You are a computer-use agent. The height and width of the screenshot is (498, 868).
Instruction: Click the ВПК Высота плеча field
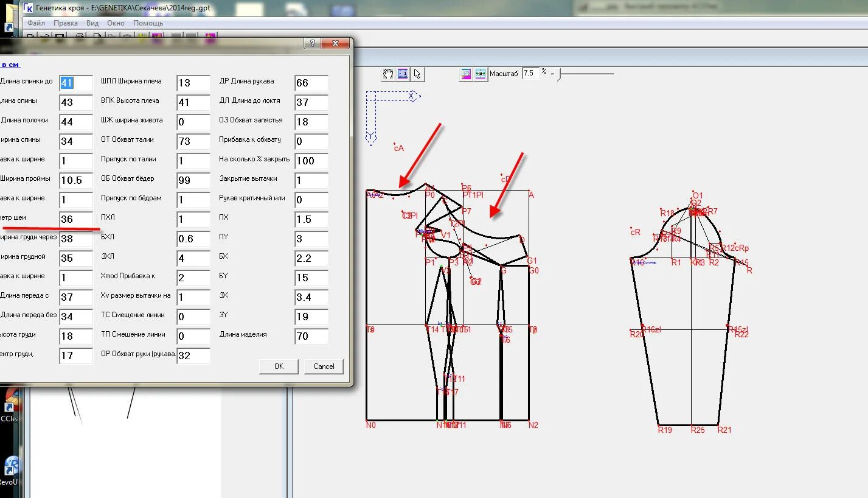click(193, 102)
